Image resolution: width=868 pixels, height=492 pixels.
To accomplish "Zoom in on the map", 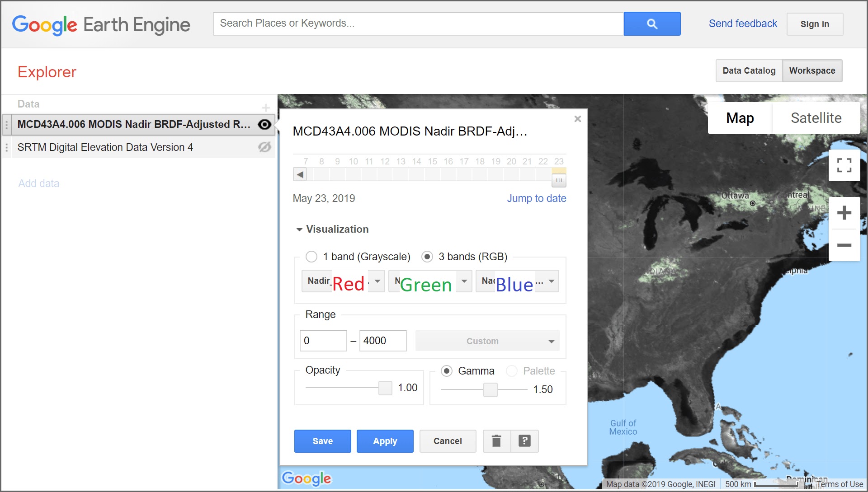I will pos(844,213).
